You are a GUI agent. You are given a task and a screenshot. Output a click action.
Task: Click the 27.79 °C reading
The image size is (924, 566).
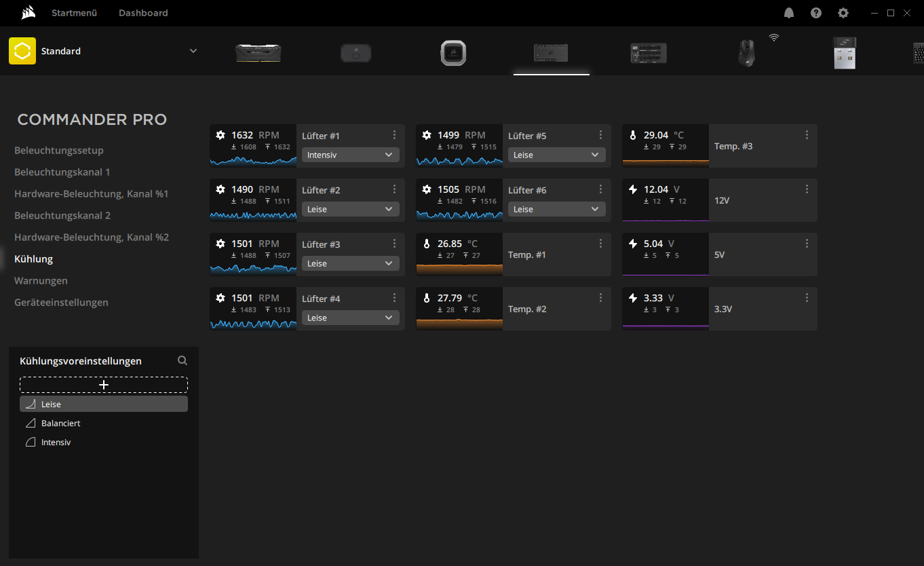[457, 298]
